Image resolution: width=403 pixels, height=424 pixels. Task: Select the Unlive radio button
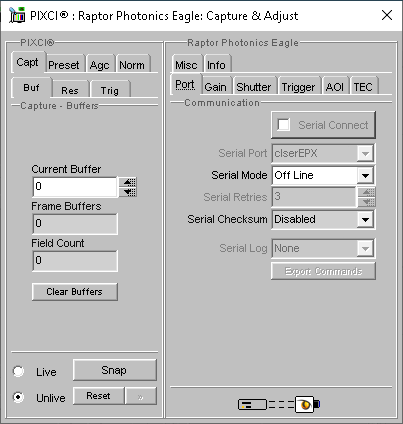pos(18,397)
